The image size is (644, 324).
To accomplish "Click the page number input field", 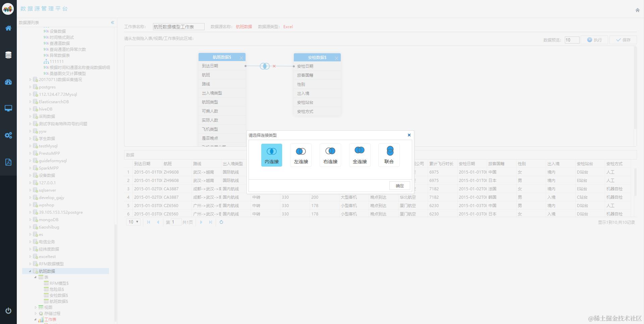I will (176, 222).
